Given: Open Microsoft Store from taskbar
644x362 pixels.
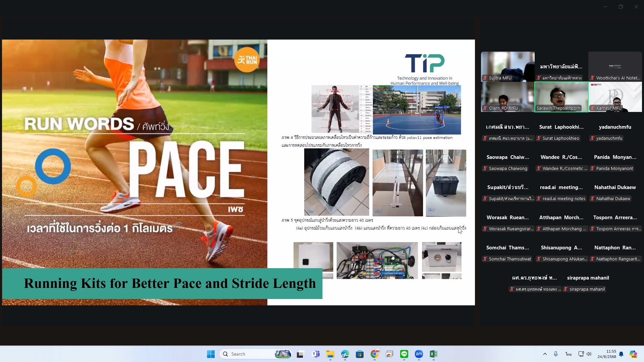Looking at the screenshot, I should point(360,354).
